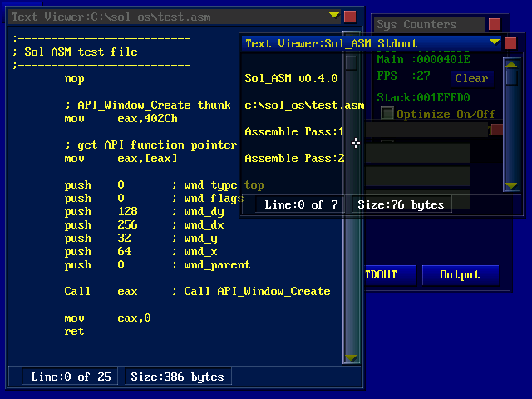The height and width of the screenshot is (399, 532).
Task: Click 'Stack:001EFED0' counter text
Action: tap(423, 98)
